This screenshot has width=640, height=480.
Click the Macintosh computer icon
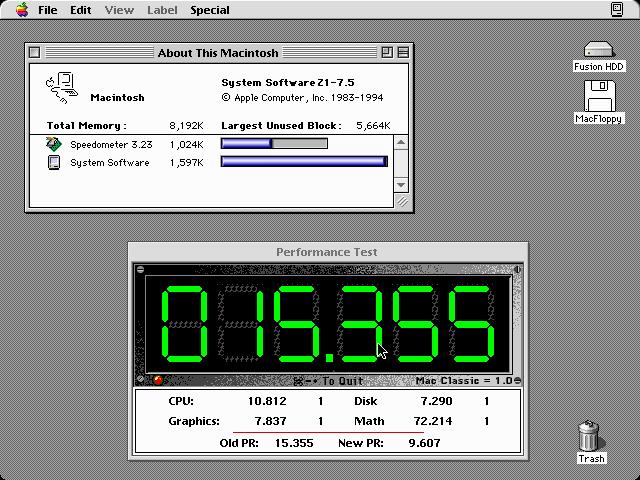pyautogui.click(x=62, y=87)
